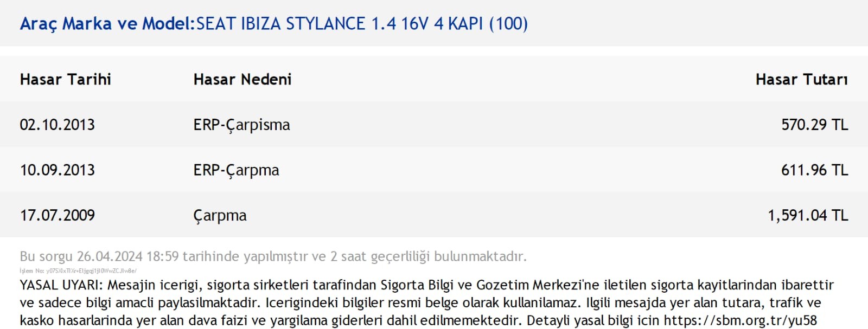Click the 1,591.04 TL amount
The height and width of the screenshot is (329, 868).
click(808, 216)
